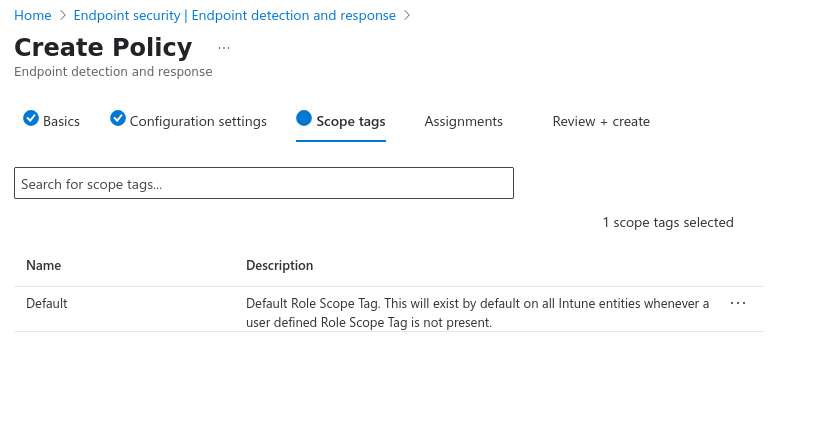833x429 pixels.
Task: Click the Description column header
Action: tap(279, 265)
